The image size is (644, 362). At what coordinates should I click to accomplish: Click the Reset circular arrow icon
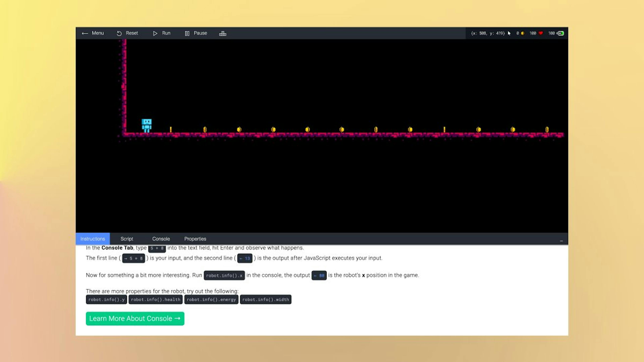point(119,33)
